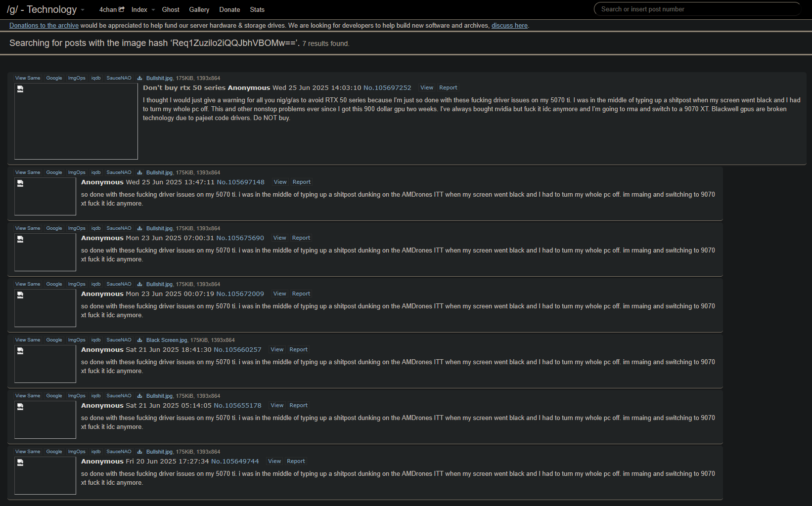Download the Black Screen.jpg image via its icon
Image resolution: width=812 pixels, height=506 pixels.
[x=140, y=340]
